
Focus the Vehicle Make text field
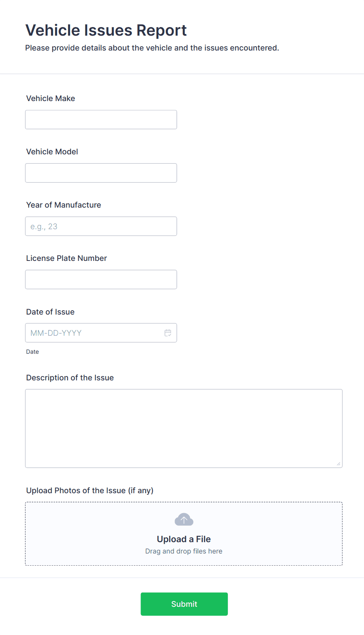(x=101, y=120)
